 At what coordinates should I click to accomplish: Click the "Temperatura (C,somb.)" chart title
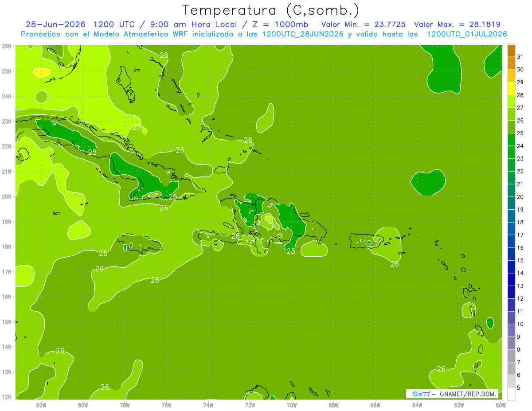click(x=270, y=11)
